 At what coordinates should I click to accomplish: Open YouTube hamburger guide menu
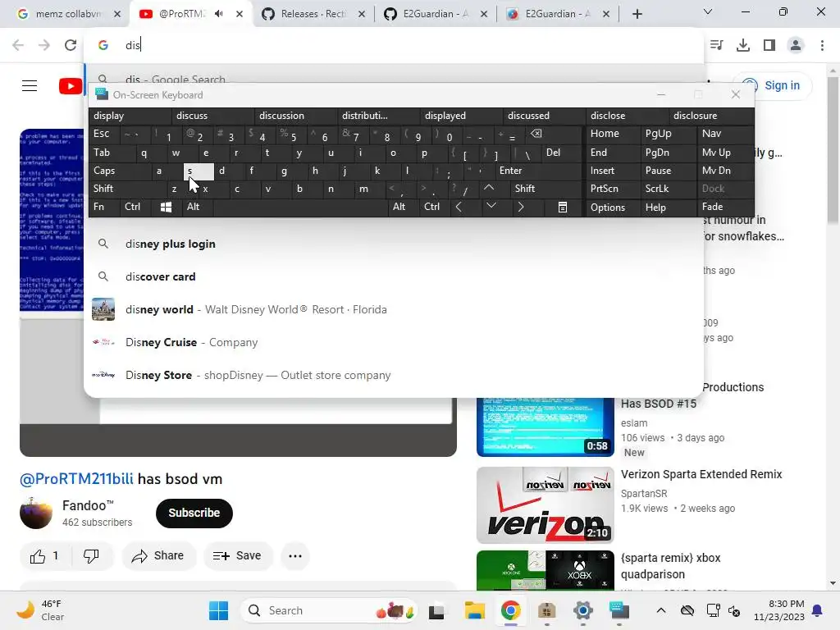(30, 85)
